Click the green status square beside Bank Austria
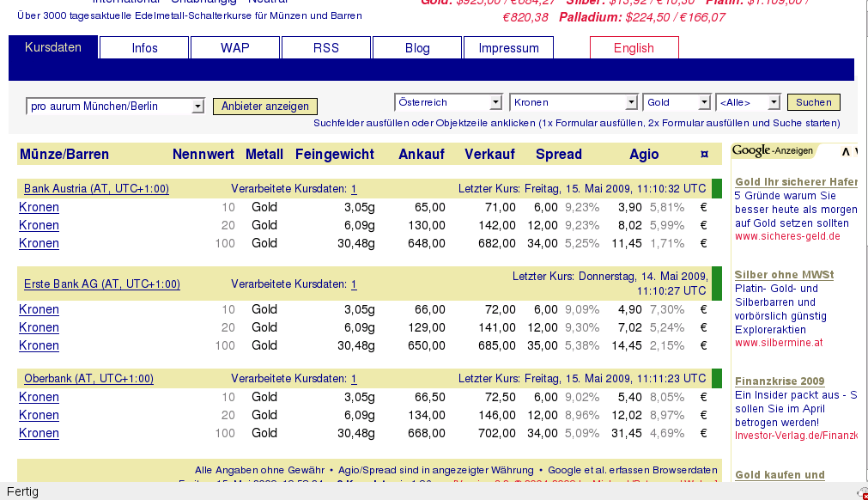868x500 pixels. click(x=717, y=188)
